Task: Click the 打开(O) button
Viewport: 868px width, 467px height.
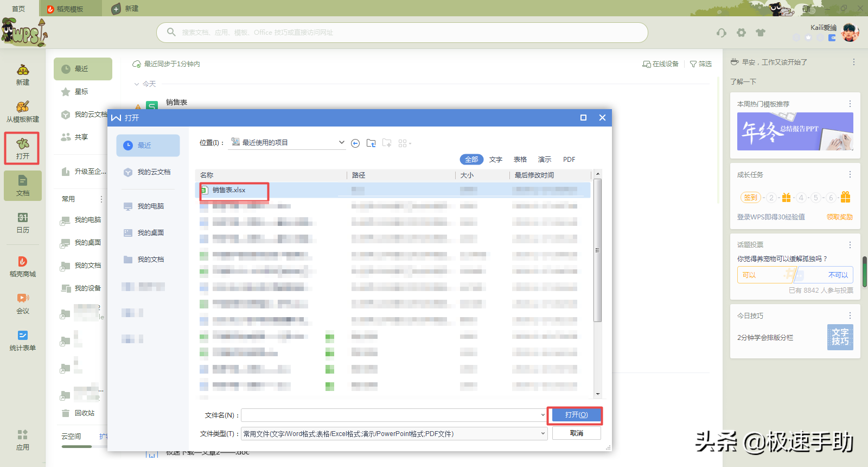Action: [x=576, y=415]
